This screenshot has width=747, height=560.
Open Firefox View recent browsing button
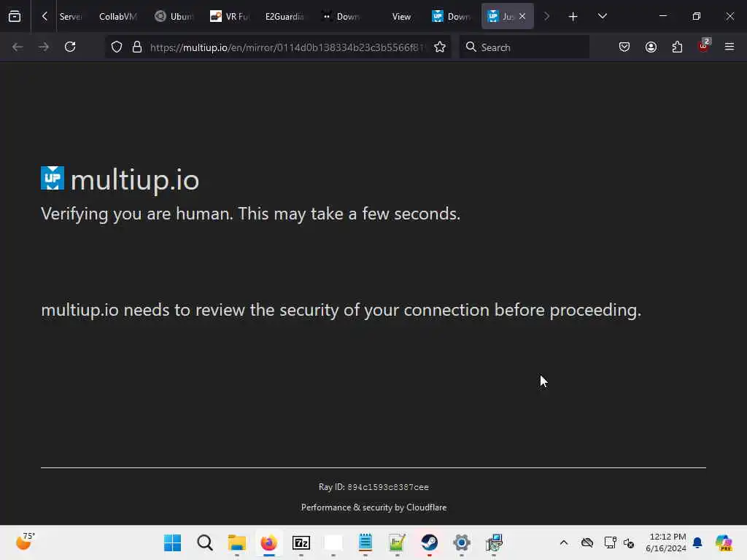(x=15, y=17)
